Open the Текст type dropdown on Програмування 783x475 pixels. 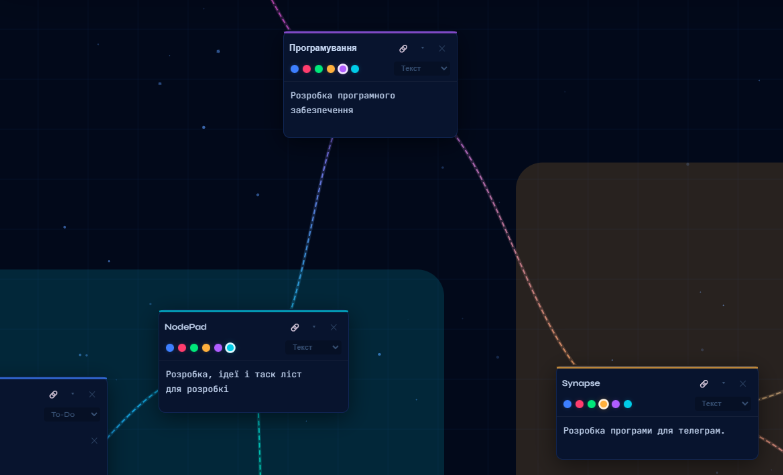[422, 68]
